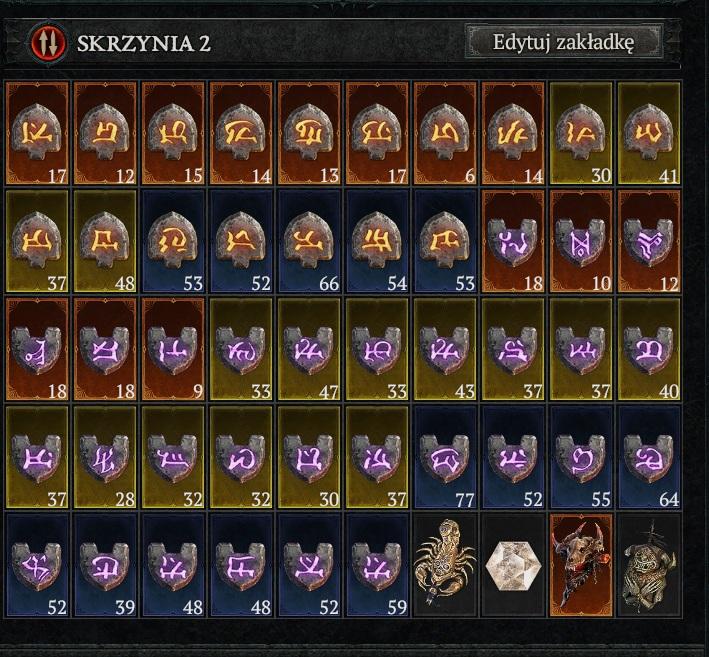This screenshot has width=709, height=657.
Task: Select the purple rune stack of 9
Action: click(173, 349)
